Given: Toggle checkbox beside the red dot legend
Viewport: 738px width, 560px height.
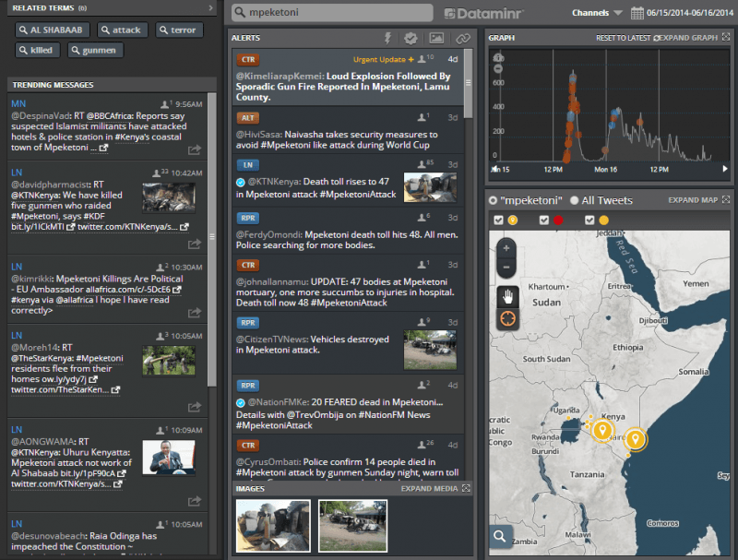Looking at the screenshot, I should (544, 220).
